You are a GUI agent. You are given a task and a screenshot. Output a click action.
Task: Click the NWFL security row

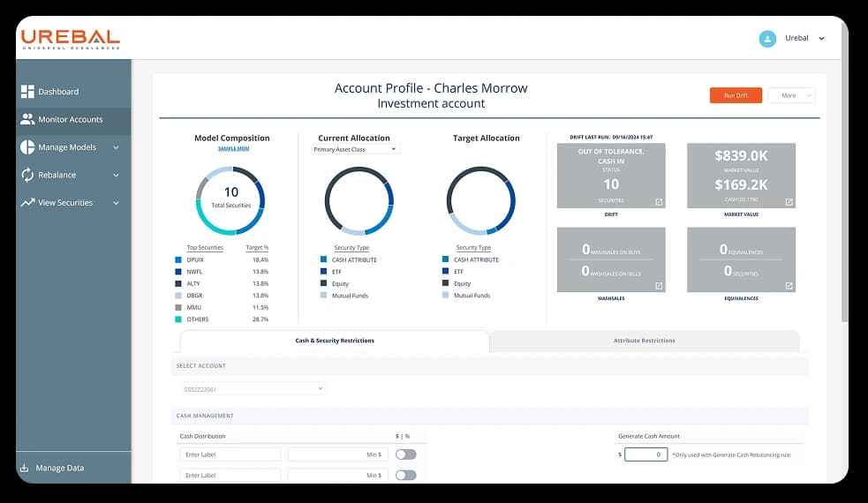(222, 272)
